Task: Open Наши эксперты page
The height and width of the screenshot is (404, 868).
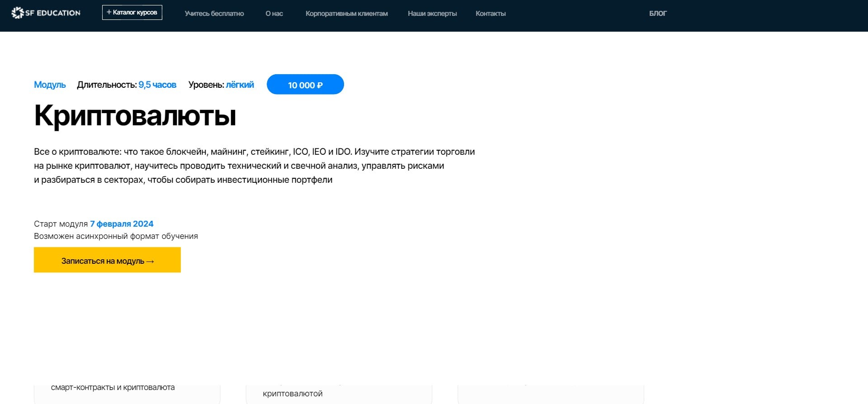Action: 432,14
